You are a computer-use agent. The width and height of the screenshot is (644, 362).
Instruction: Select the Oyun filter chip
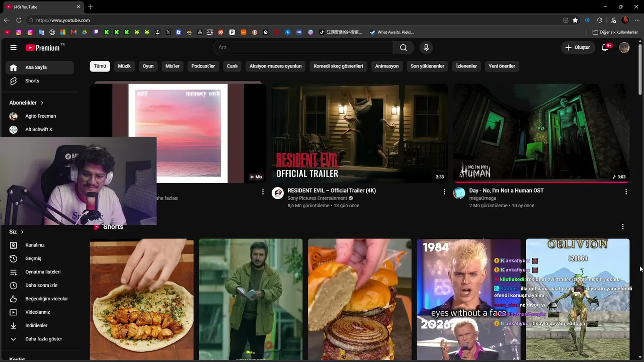click(x=148, y=66)
